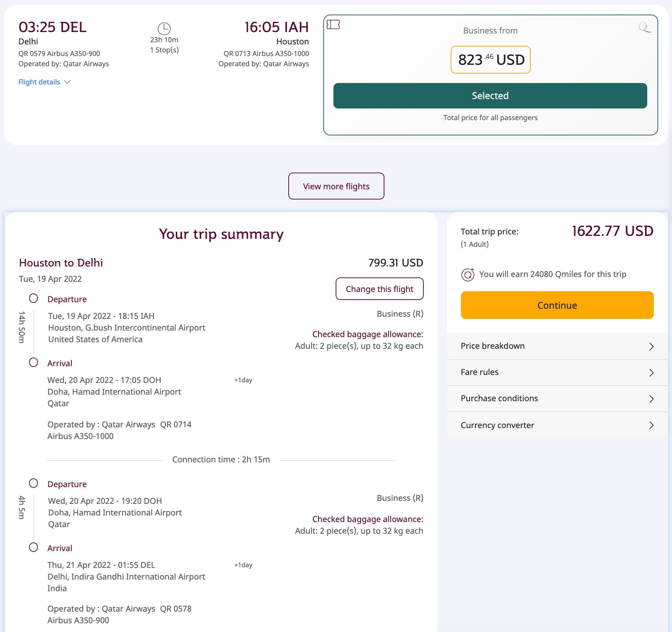This screenshot has width=672, height=632.
Task: Open Currency converter row
Action: [x=557, y=425]
